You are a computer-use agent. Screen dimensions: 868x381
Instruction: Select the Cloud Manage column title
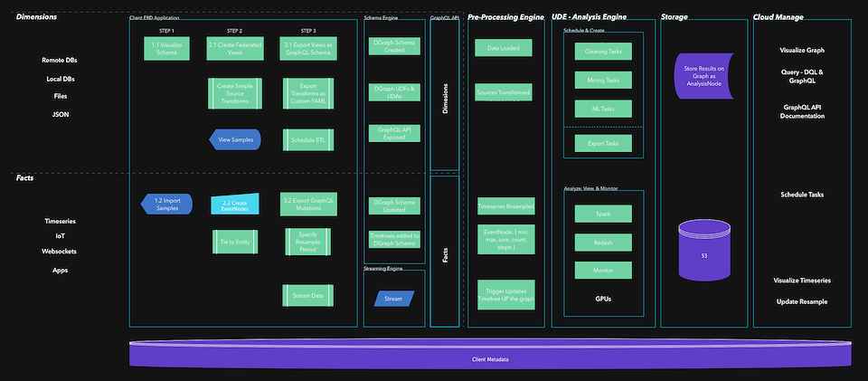pos(778,17)
